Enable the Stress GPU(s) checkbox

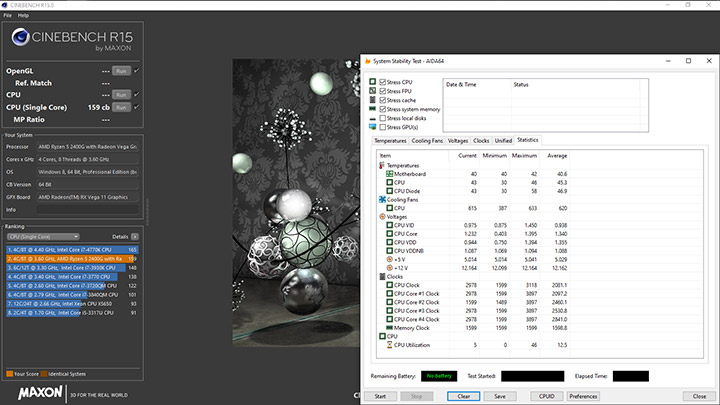coord(383,127)
